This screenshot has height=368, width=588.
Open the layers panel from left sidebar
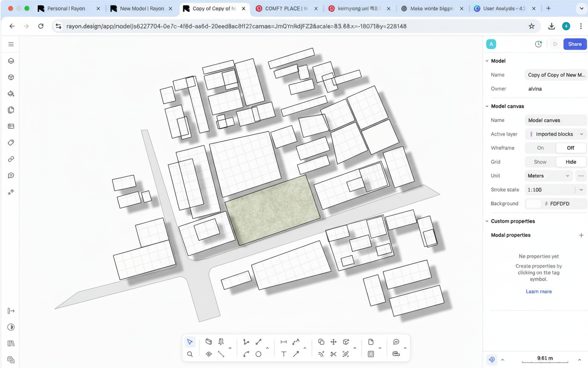[x=11, y=61]
